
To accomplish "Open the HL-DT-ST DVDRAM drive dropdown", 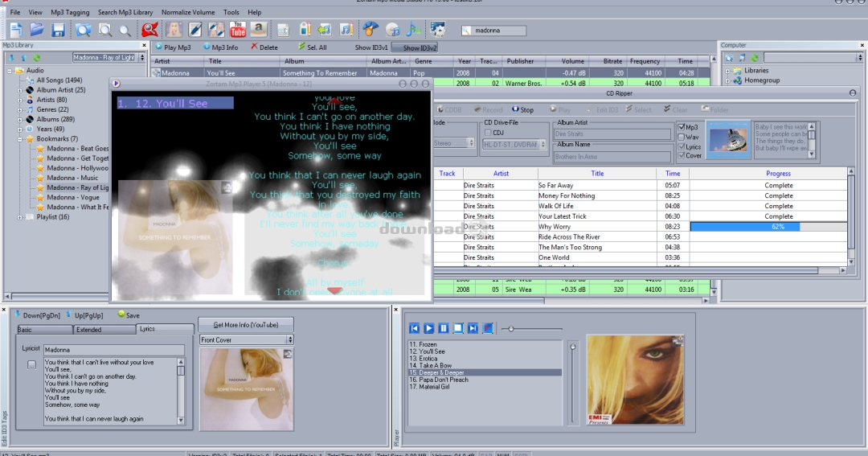I will 514,144.
